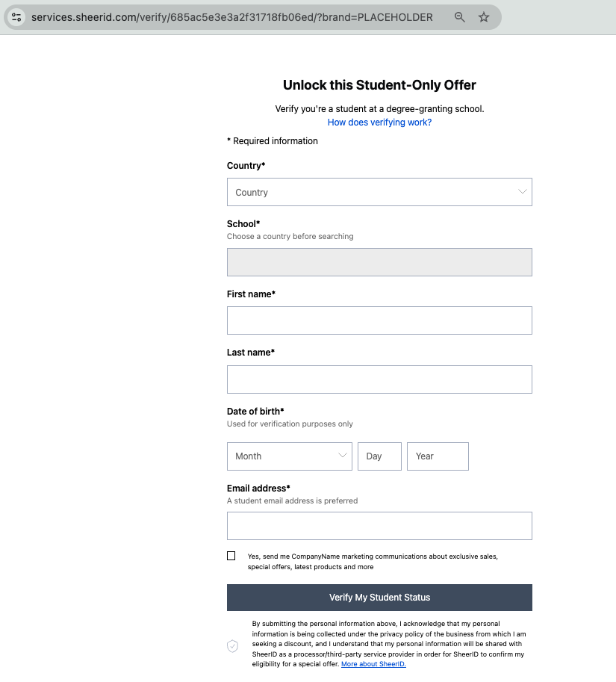Click the First name text field
Viewport: 616px width, 682px height.
pos(379,320)
